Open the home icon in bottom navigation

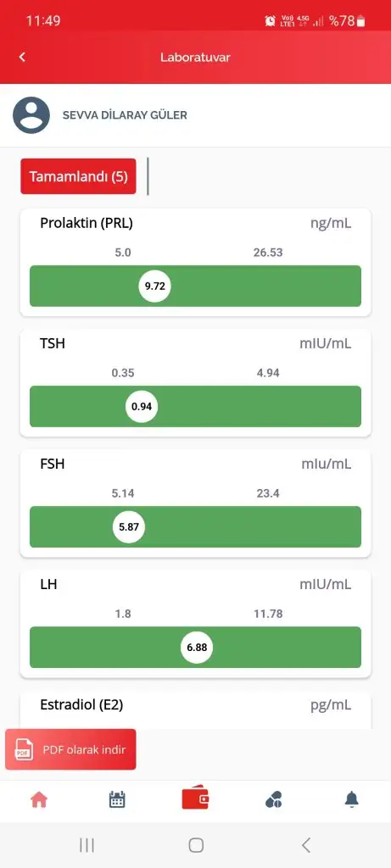(x=39, y=799)
